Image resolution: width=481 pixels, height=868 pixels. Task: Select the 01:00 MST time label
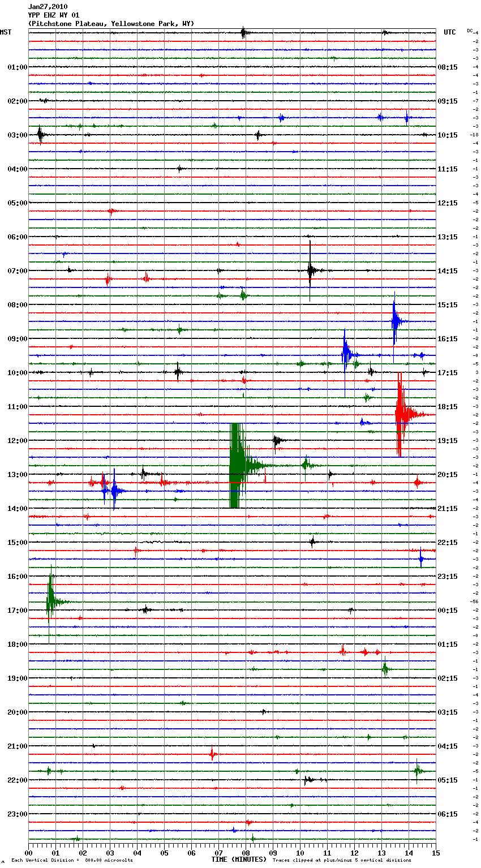(x=18, y=67)
